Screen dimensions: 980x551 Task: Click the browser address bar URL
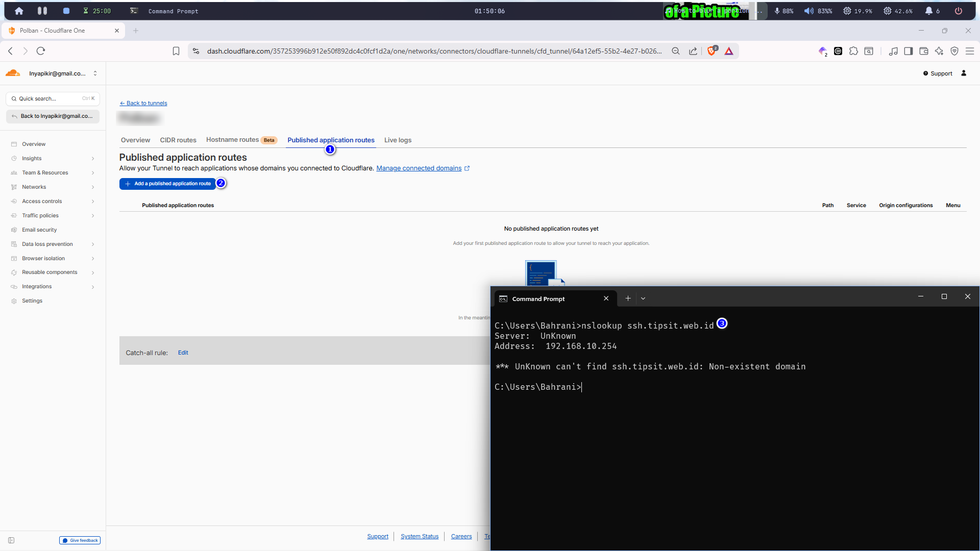point(434,51)
